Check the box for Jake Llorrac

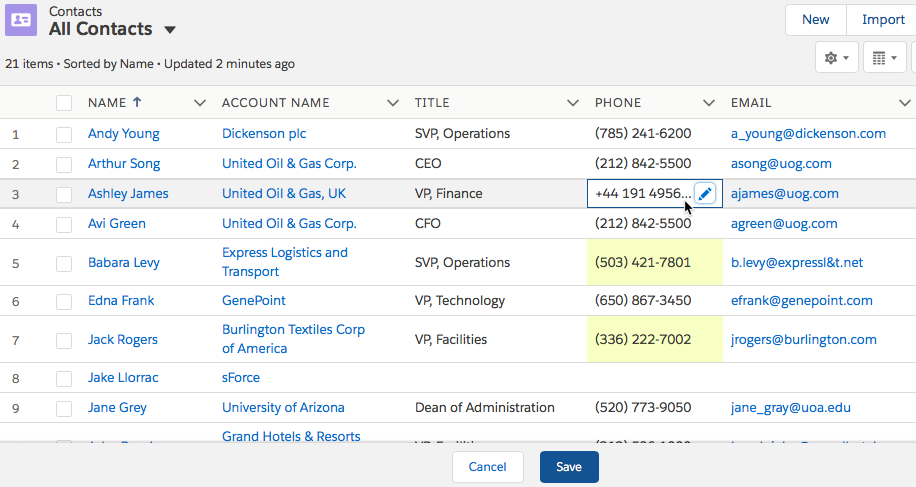(64, 378)
